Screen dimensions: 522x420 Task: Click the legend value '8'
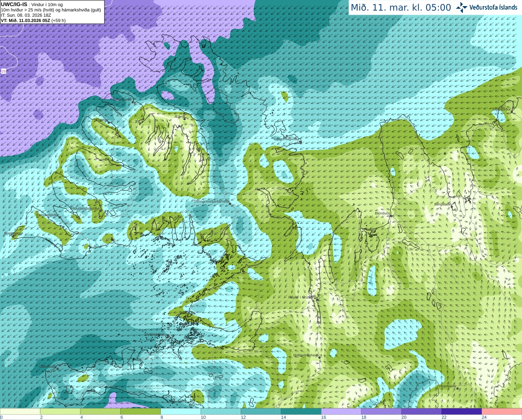162,417
